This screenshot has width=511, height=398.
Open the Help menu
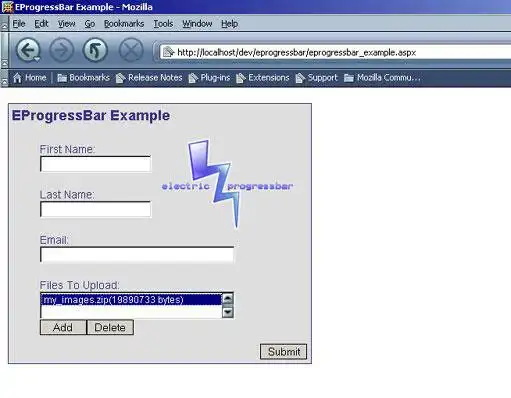230,24
